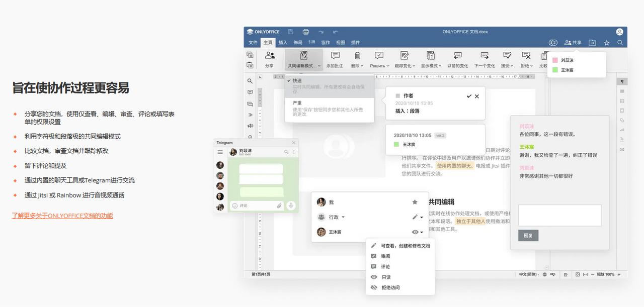
Task: Click 以前的变化 previous change button
Action: pos(457,60)
